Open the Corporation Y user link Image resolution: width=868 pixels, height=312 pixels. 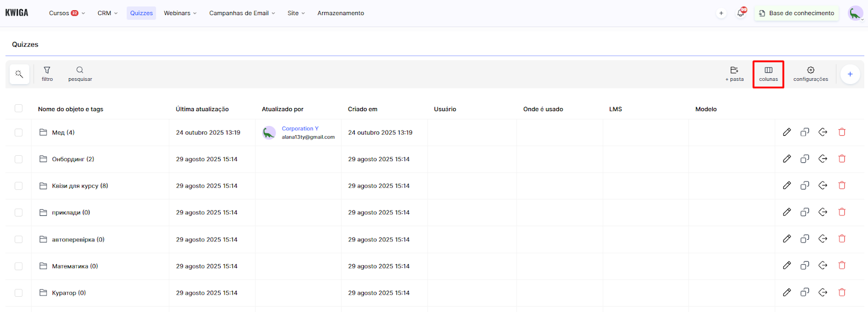(x=300, y=129)
